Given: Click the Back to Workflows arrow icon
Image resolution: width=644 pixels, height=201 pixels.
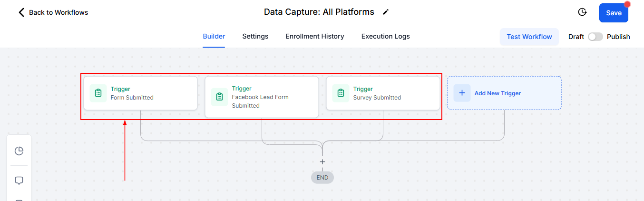Looking at the screenshot, I should pyautogui.click(x=21, y=12).
